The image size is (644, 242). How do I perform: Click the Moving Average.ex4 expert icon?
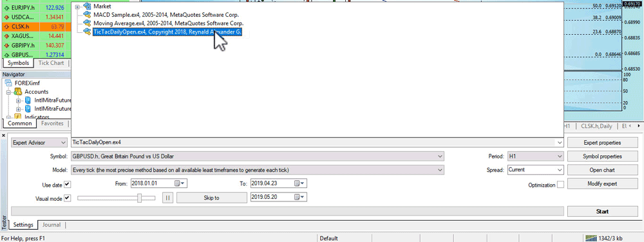(87, 23)
